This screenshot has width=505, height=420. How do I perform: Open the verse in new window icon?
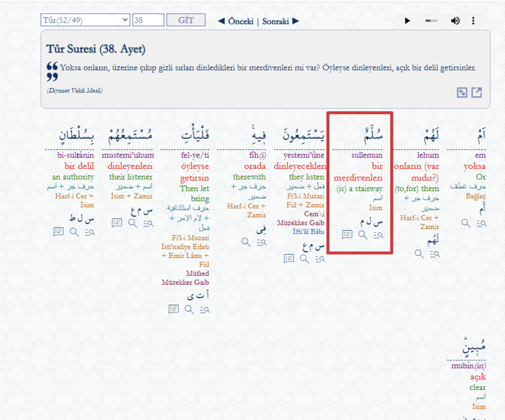pos(476,92)
